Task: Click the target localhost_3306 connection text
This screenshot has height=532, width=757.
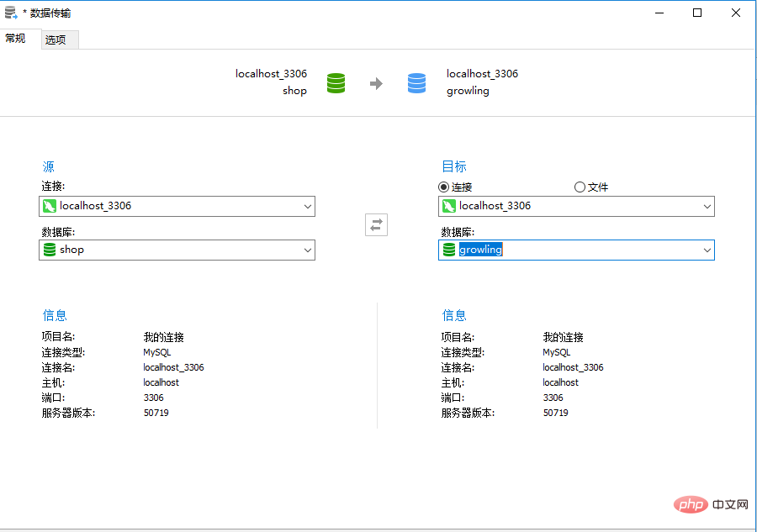Action: tap(495, 206)
